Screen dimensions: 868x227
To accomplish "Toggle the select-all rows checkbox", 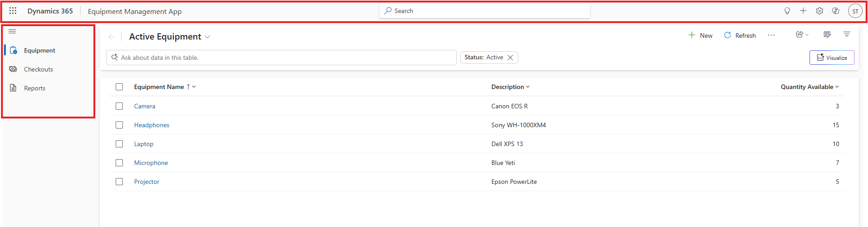I will [x=119, y=87].
